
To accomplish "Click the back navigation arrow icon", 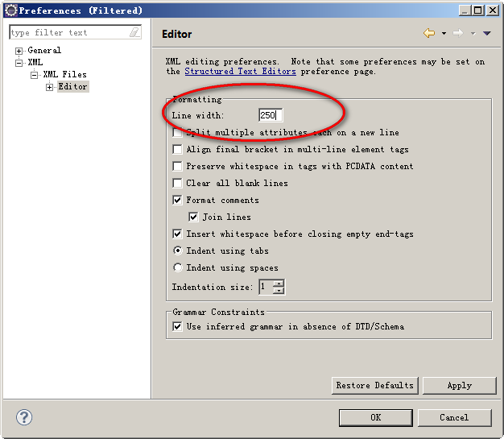I will (429, 33).
